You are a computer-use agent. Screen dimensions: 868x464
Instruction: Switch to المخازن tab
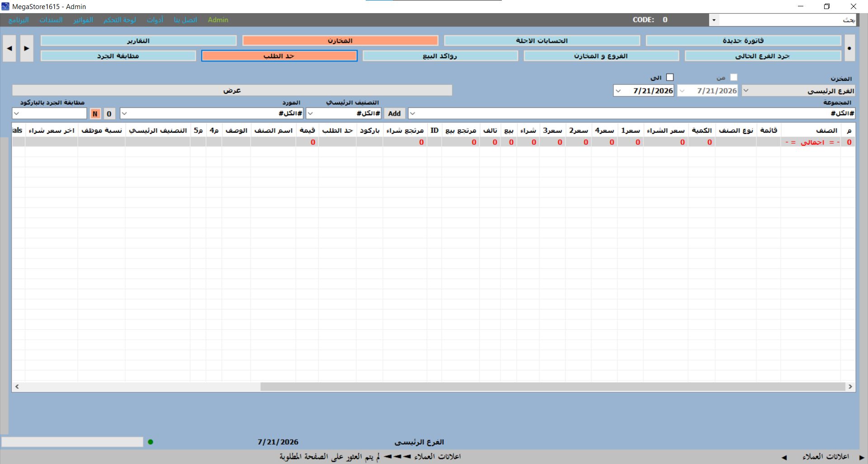click(x=340, y=41)
